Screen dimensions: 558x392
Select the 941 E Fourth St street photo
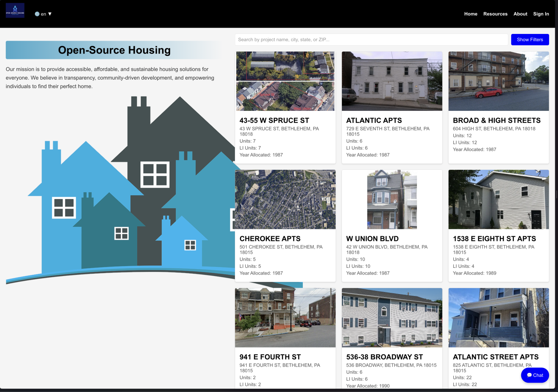pyautogui.click(x=285, y=318)
